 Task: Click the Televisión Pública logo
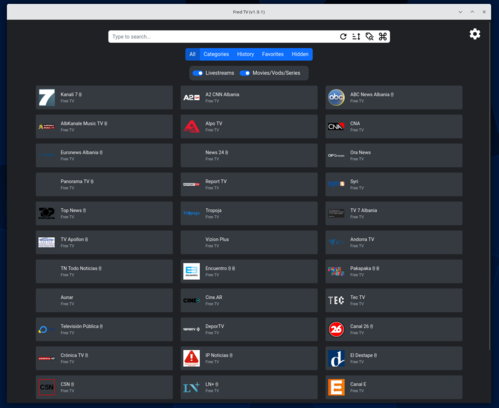[x=47, y=329]
